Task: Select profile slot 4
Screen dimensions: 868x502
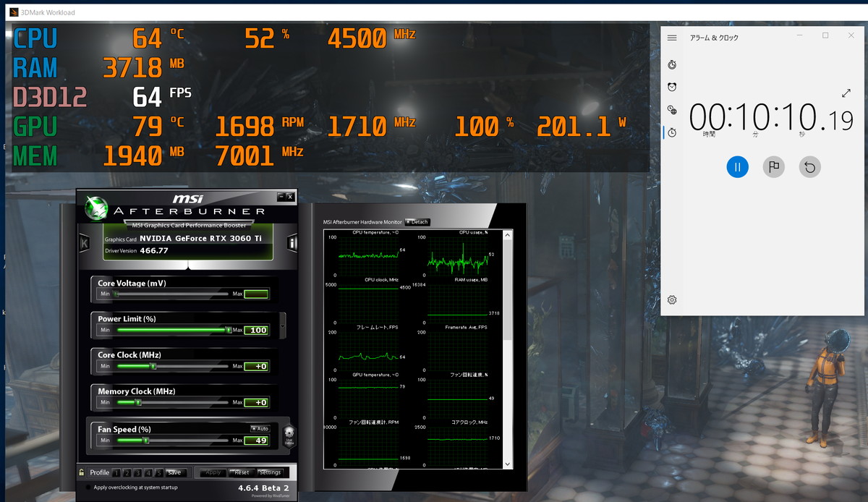Action: [148, 473]
